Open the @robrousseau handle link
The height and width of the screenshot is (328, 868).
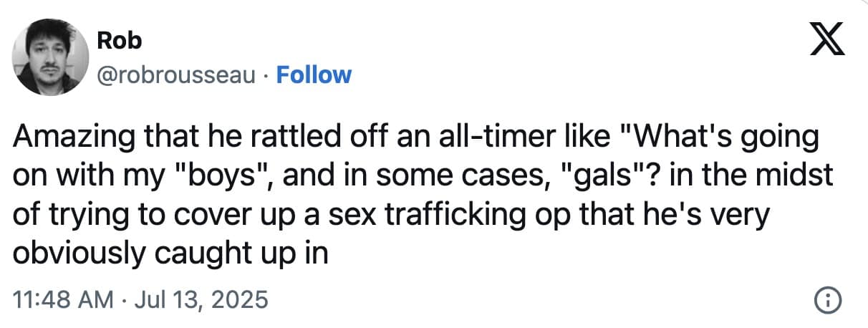click(180, 74)
